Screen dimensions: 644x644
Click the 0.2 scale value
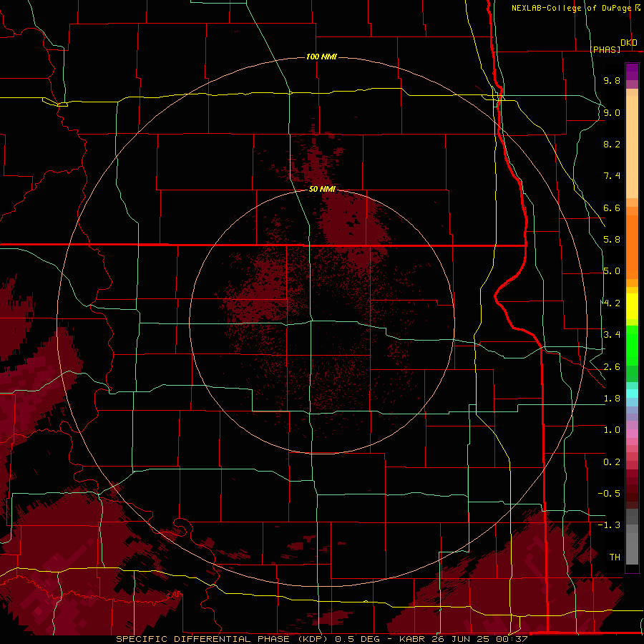tap(612, 462)
